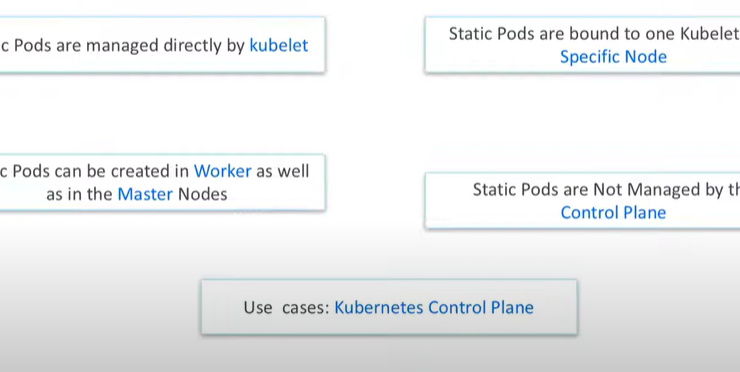This screenshot has height=372, width=740.
Task: Click the blue kubelet word
Action: pos(278,45)
